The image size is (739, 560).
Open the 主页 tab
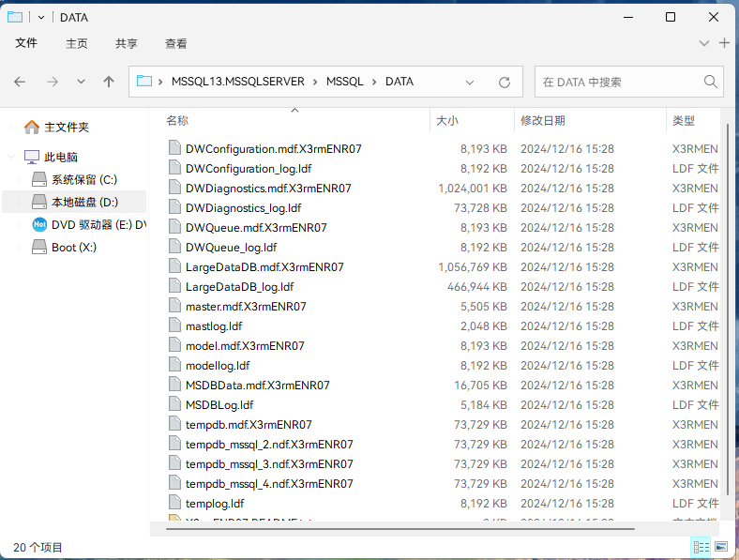(x=76, y=44)
